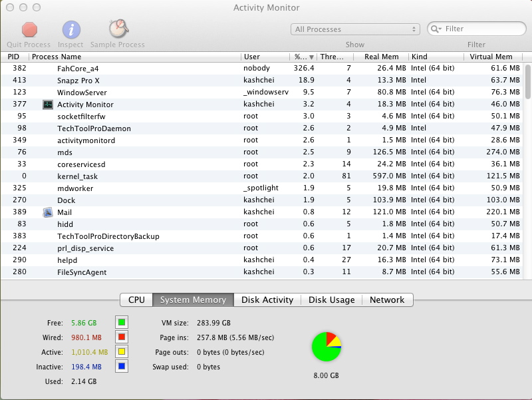Click the red Quit Process stop icon

coord(29,29)
